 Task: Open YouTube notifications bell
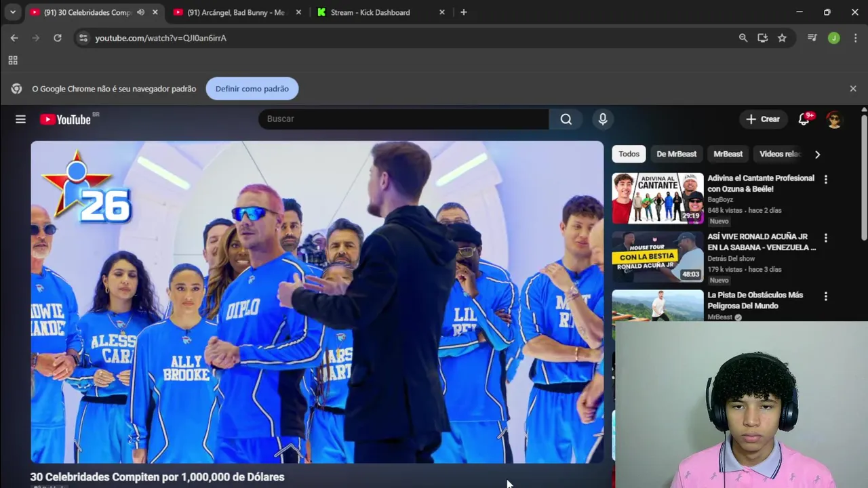804,119
